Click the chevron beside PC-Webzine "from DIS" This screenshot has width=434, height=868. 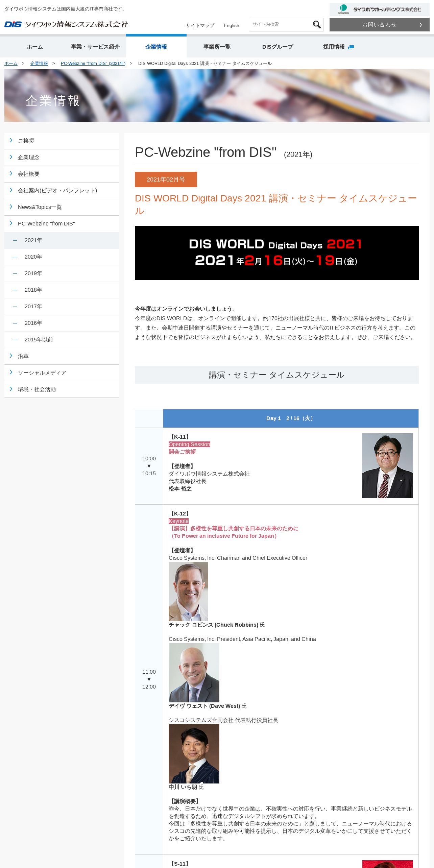[x=11, y=223]
